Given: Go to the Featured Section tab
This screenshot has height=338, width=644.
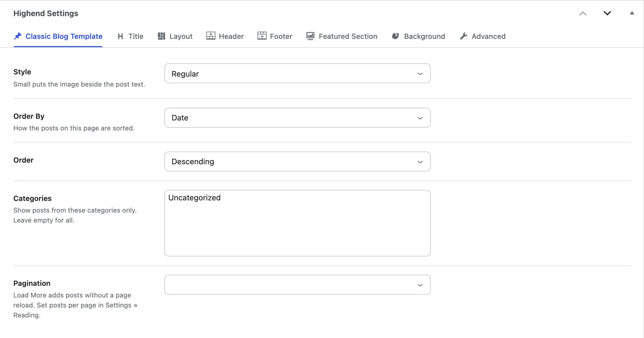Looking at the screenshot, I should (342, 36).
